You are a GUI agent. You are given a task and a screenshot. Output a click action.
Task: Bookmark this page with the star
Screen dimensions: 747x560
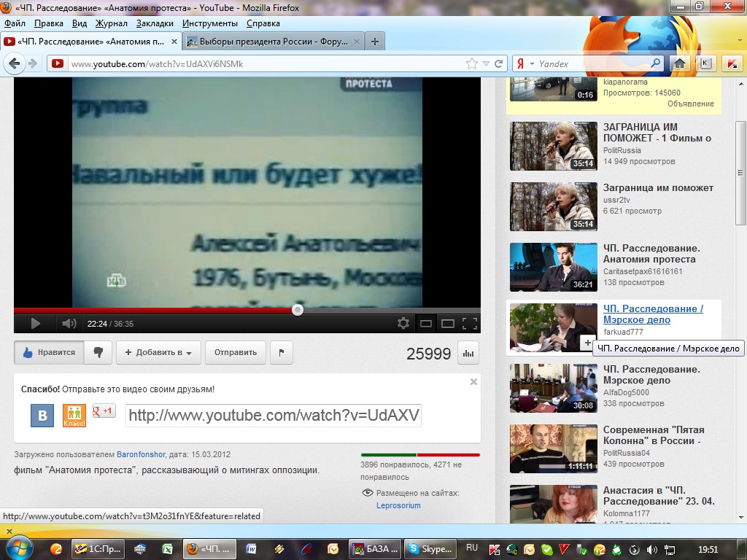tap(472, 63)
